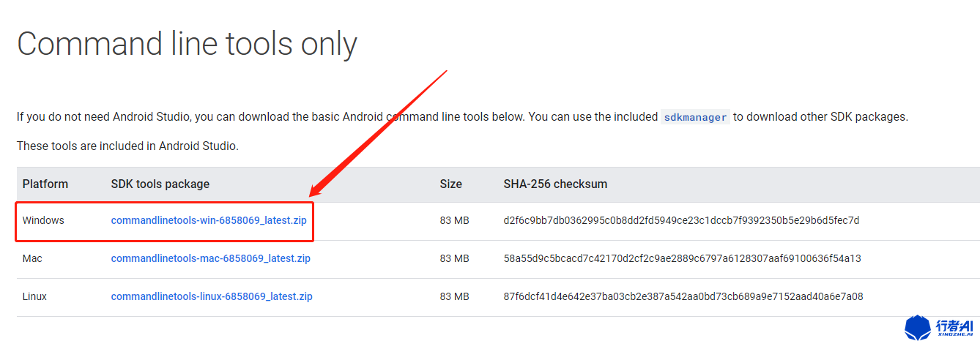The width and height of the screenshot is (980, 341).
Task: Click the sdkmanager code snippet
Action: (x=695, y=117)
